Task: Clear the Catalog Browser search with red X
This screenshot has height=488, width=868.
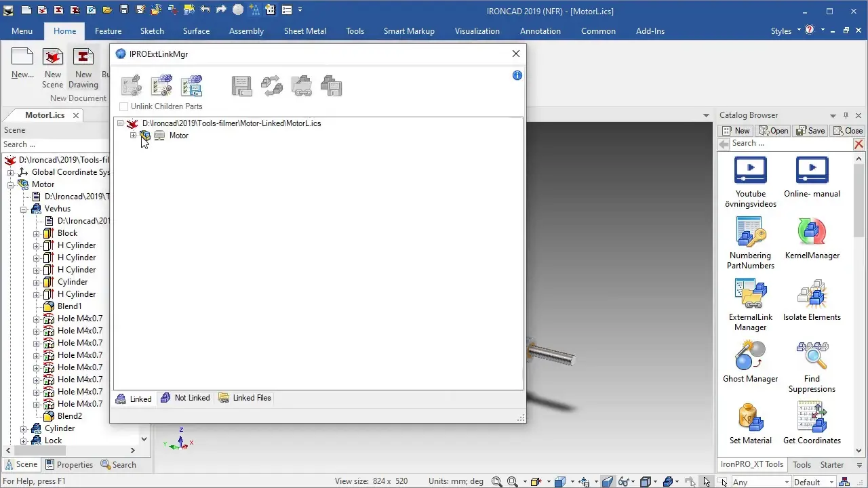Action: pos(859,144)
